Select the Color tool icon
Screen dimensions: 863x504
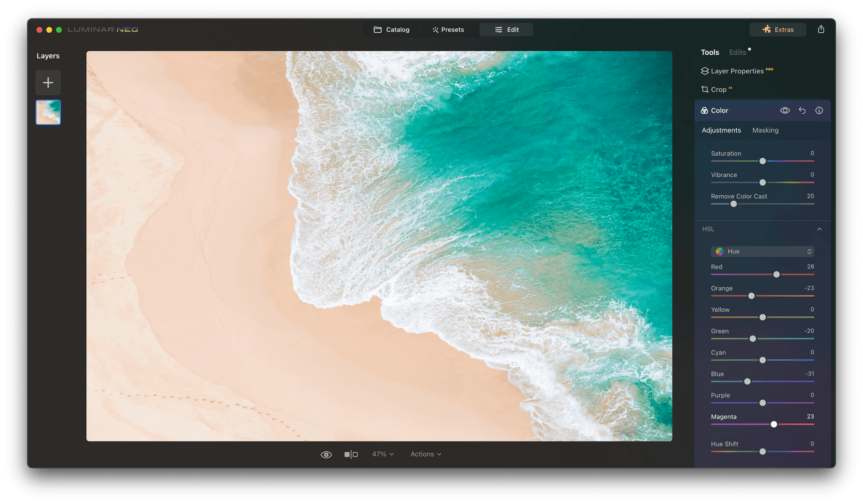coord(705,110)
